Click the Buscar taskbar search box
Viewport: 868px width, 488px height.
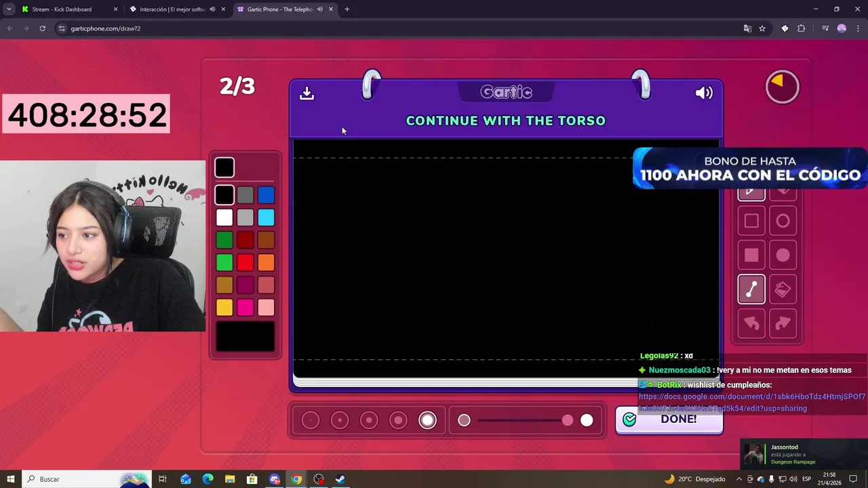(x=87, y=479)
